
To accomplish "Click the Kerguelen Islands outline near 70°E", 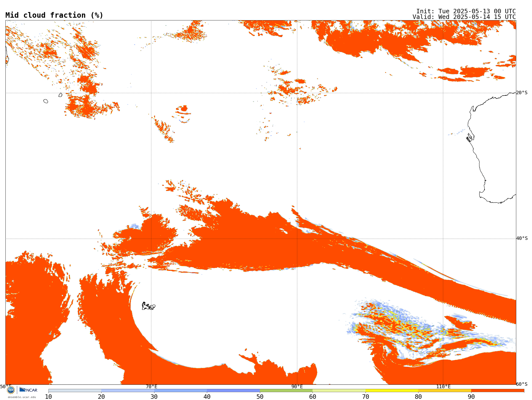I will pyautogui.click(x=148, y=306).
